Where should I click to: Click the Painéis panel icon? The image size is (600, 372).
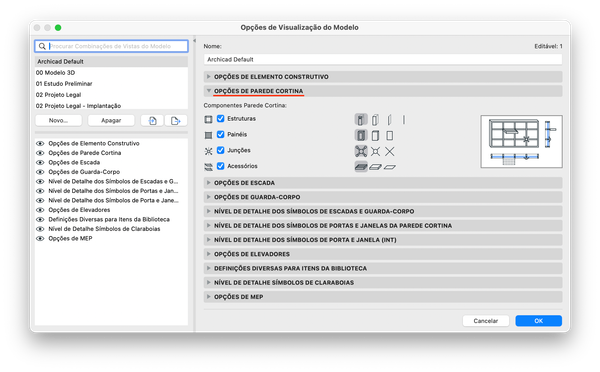point(208,135)
